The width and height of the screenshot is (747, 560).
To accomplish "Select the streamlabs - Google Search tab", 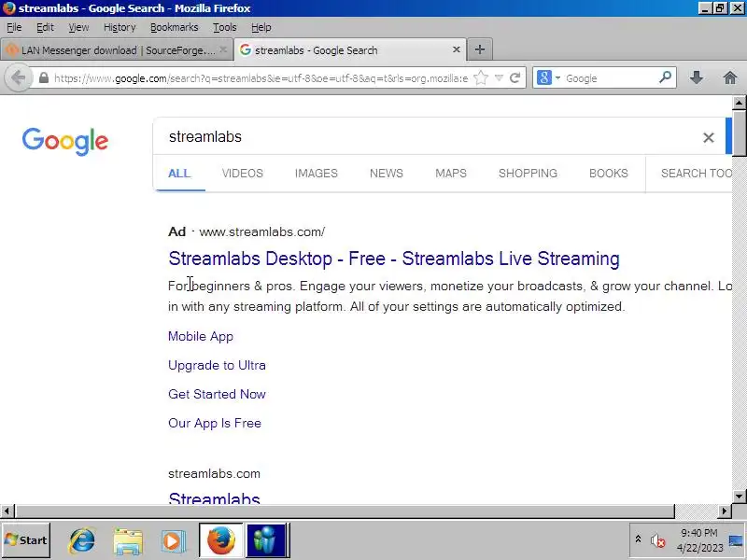I will (x=351, y=49).
